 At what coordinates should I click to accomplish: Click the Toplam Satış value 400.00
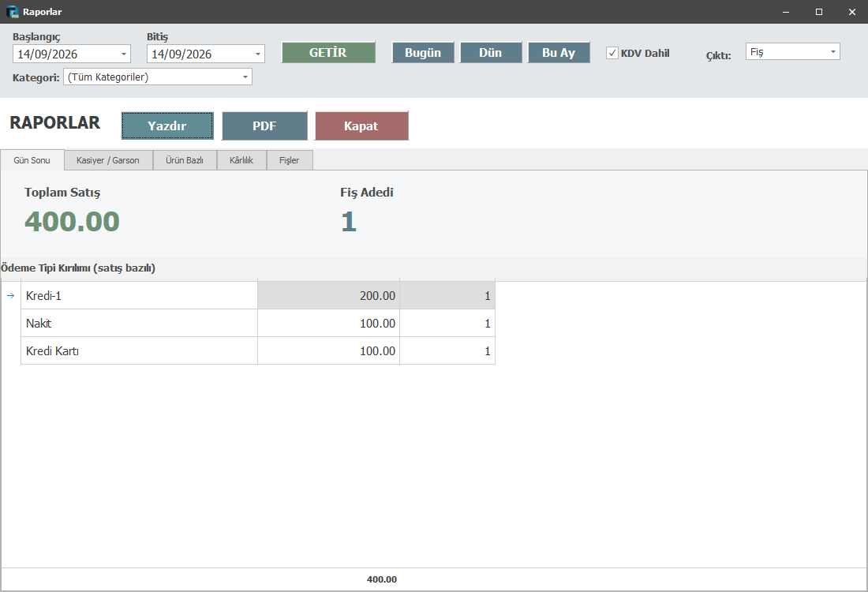click(x=72, y=222)
